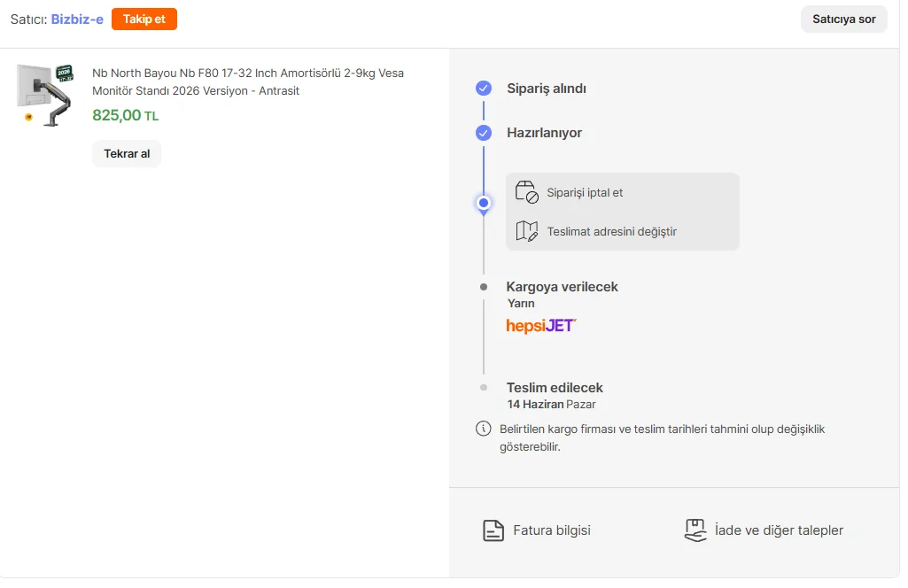908x588 pixels.
Task: Choose Teslimat adresini değiştir option
Action: coord(611,231)
